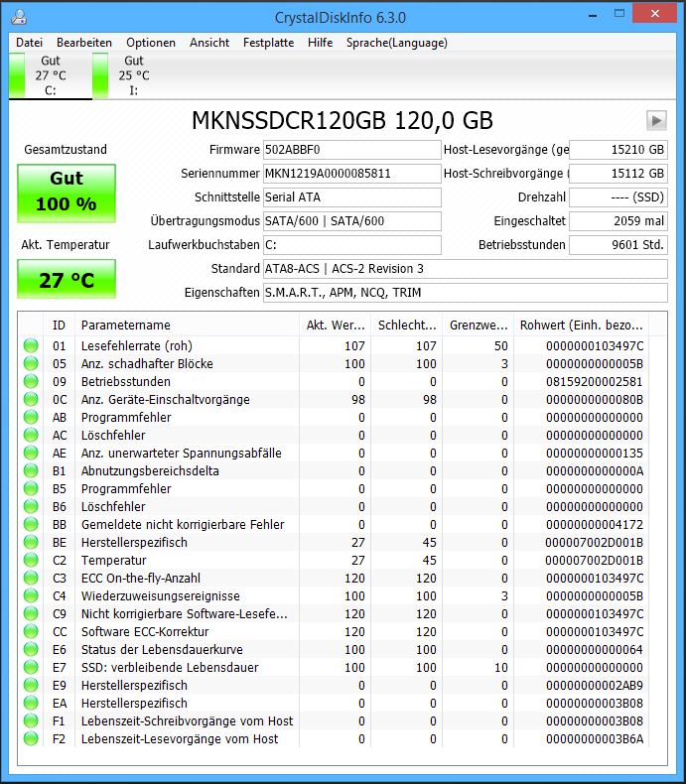Minimize the CrystalDiskInfo window
Screen dimensions: 686x784
click(x=593, y=15)
